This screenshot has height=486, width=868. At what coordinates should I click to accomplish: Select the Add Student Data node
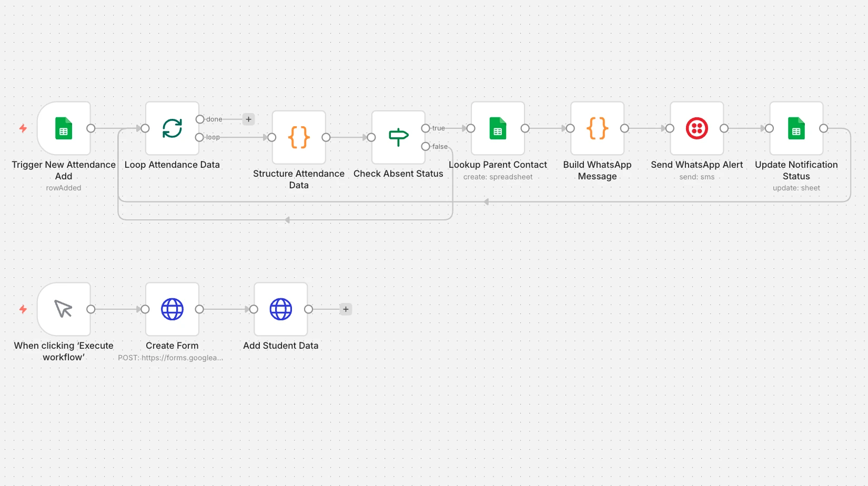point(280,309)
